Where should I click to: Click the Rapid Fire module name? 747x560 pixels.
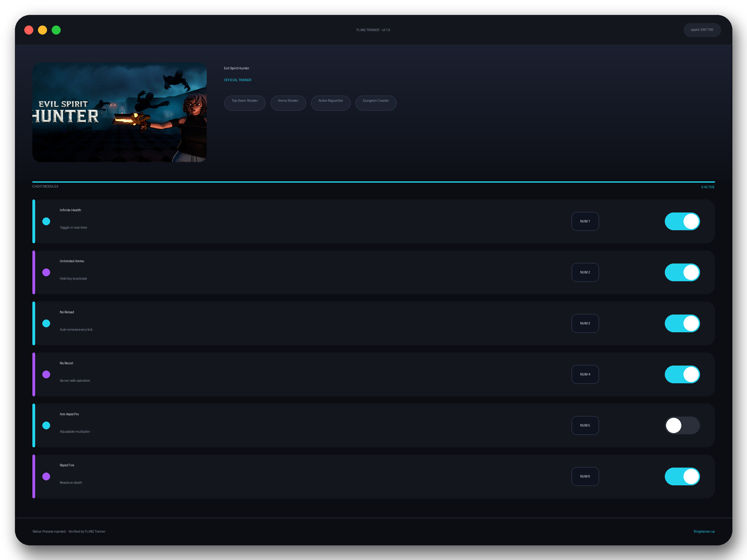(67, 465)
